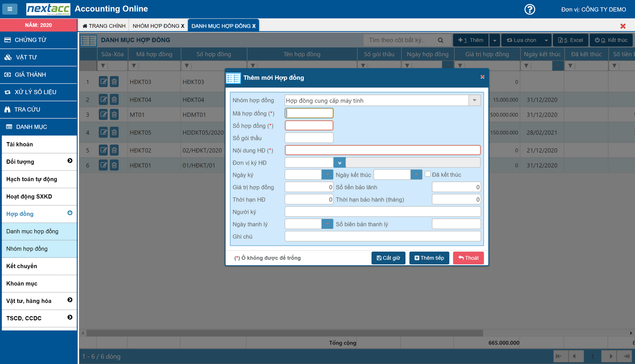This screenshot has width=635, height=364.
Task: Click delete trash icon for row HĐKT01
Action: tap(114, 165)
